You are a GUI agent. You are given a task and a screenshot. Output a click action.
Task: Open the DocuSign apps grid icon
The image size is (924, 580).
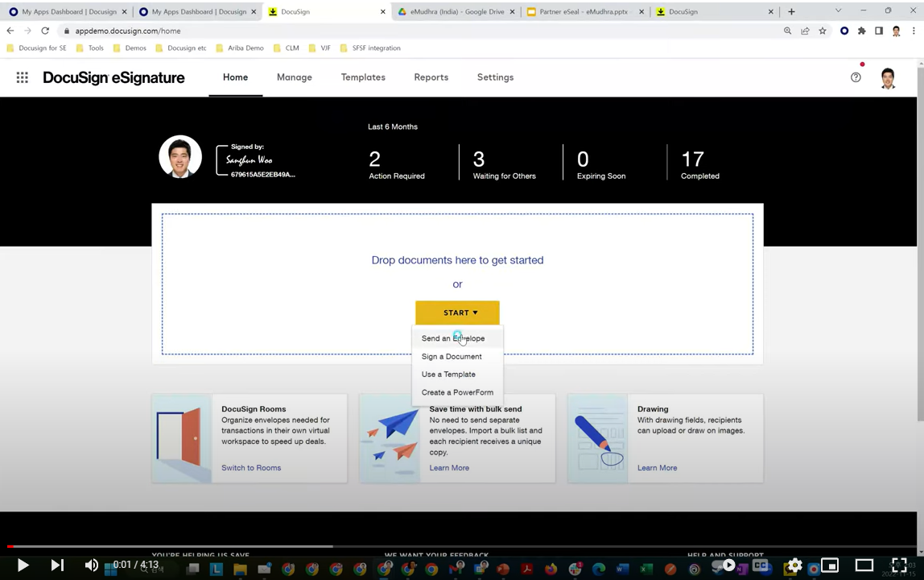pos(23,77)
